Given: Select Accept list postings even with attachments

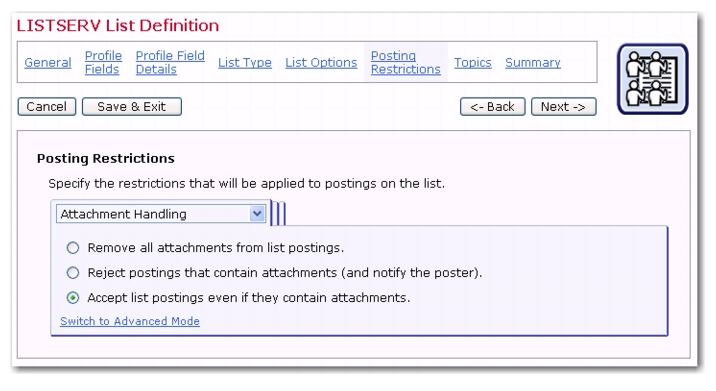Looking at the screenshot, I should 73,298.
